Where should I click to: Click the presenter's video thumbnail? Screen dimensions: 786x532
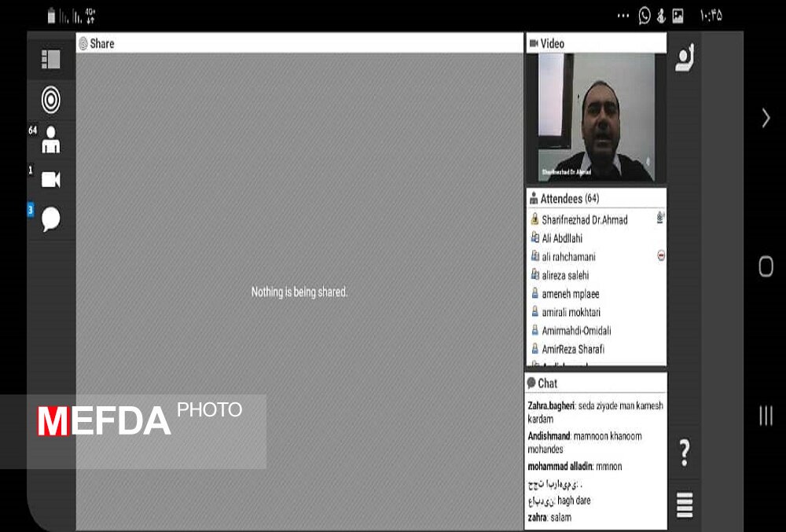[x=595, y=118]
